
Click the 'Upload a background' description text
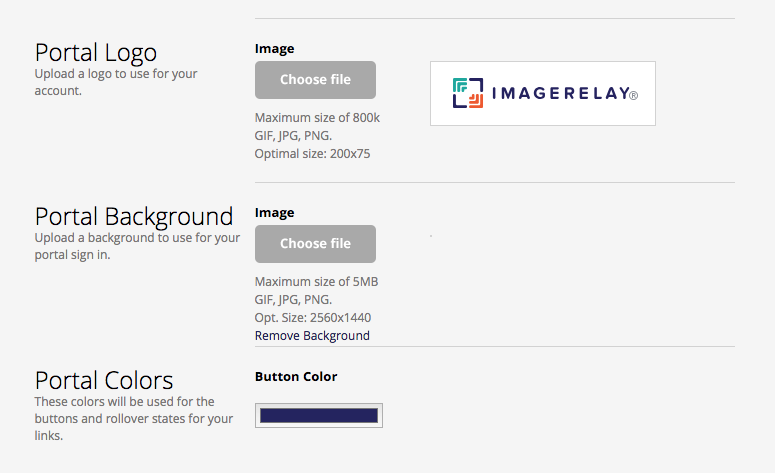point(137,246)
